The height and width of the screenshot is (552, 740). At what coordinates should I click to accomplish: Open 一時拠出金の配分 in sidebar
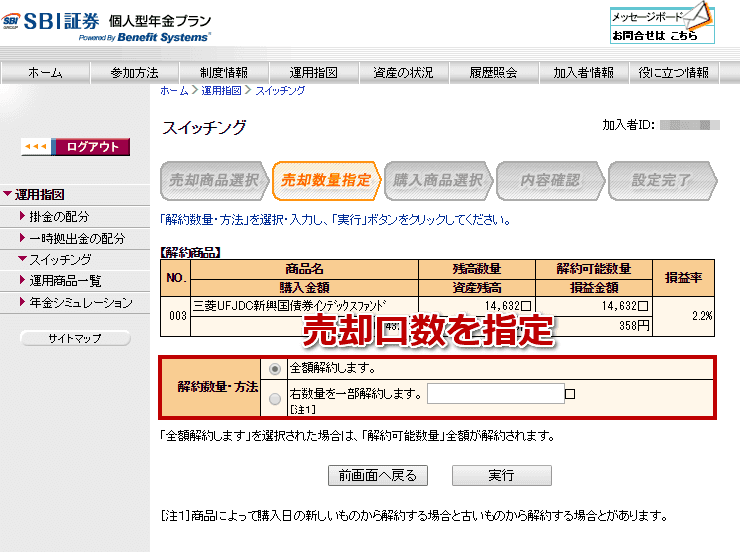[x=77, y=238]
